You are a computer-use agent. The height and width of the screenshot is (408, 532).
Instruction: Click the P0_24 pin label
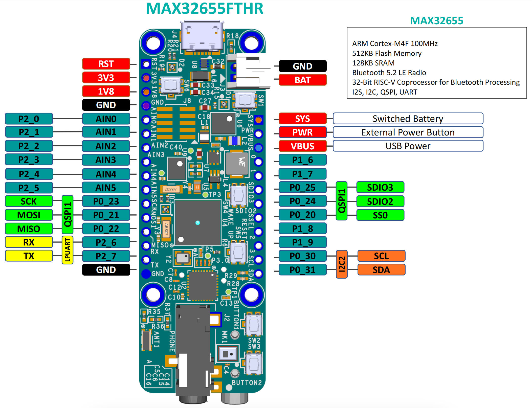303,201
